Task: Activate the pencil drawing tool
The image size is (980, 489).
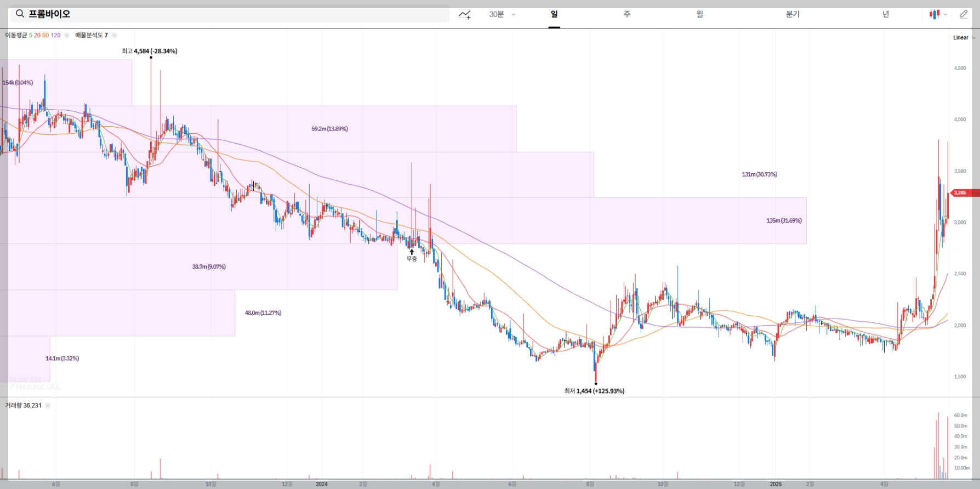Action: (x=964, y=14)
